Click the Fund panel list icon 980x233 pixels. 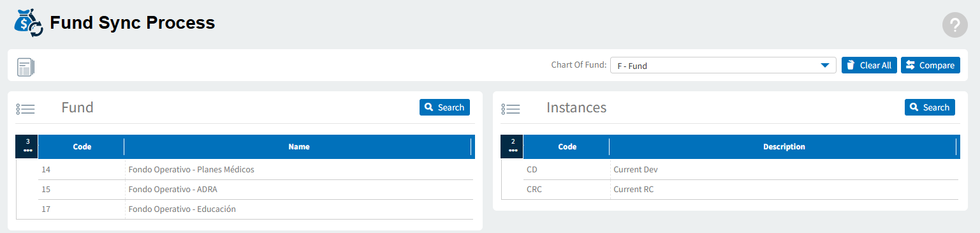pos(26,109)
